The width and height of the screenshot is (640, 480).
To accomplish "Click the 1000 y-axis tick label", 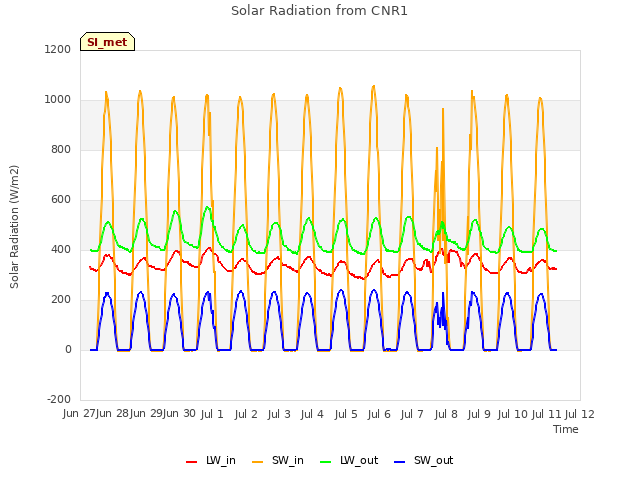I will coord(58,100).
